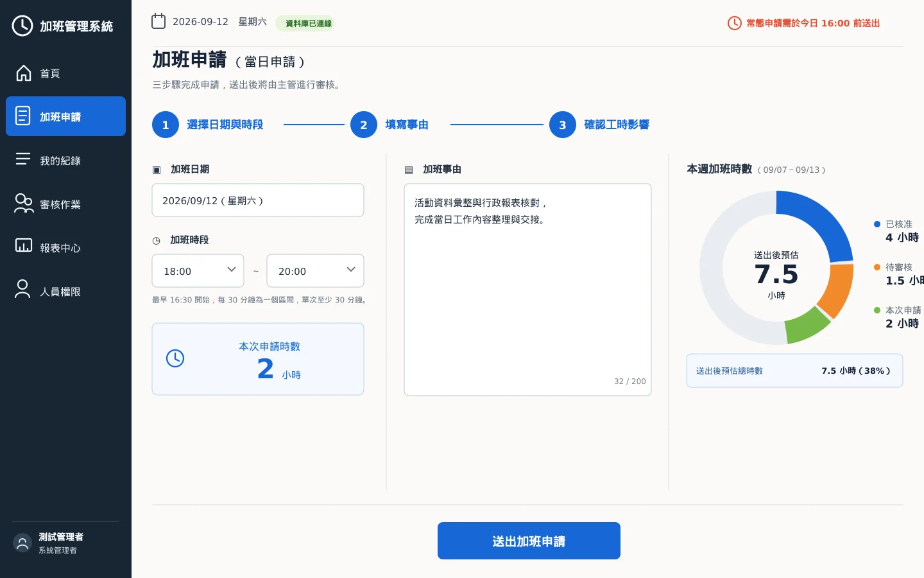The image size is (924, 578).
Task: Click the calendar icon beside 2026-09-12
Action: [x=158, y=21]
